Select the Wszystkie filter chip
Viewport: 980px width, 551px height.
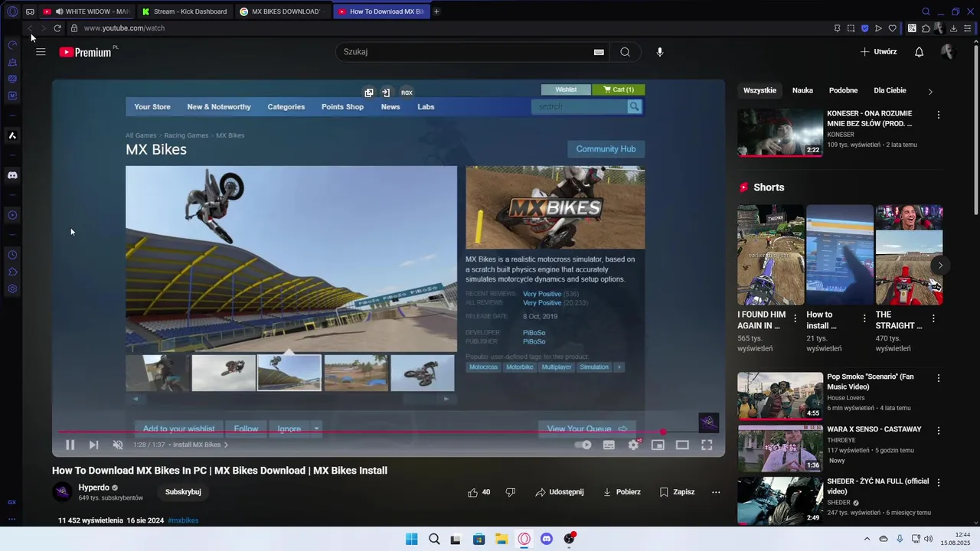759,90
